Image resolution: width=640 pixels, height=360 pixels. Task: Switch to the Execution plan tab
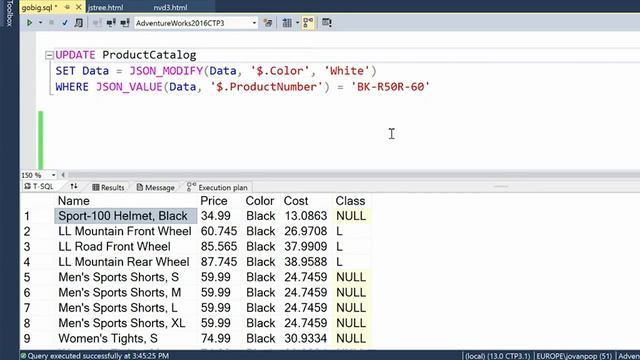[x=217, y=187]
